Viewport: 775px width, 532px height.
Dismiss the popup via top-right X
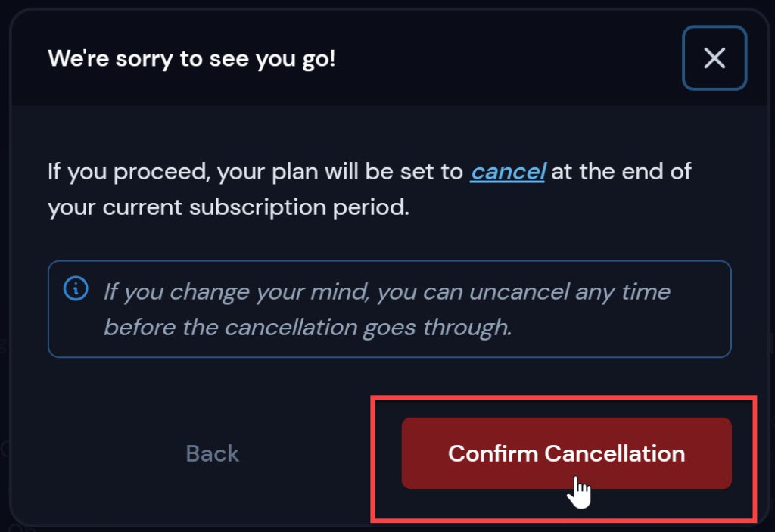[x=714, y=58]
